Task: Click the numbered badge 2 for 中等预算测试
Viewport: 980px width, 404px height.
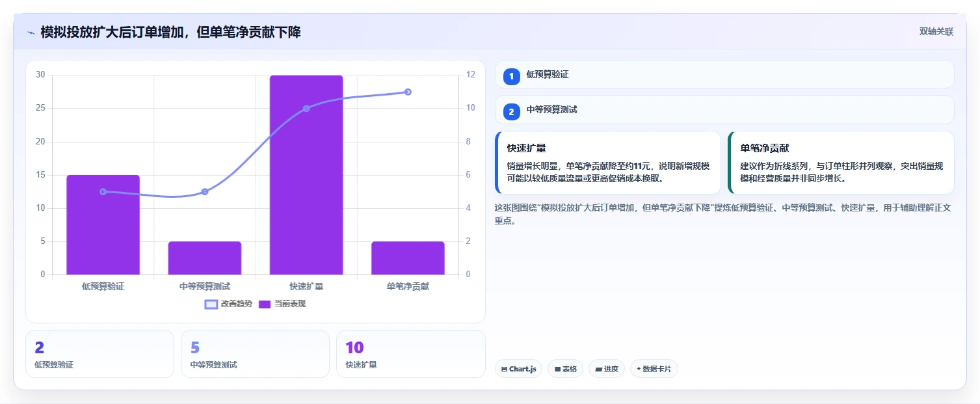Action: (511, 112)
